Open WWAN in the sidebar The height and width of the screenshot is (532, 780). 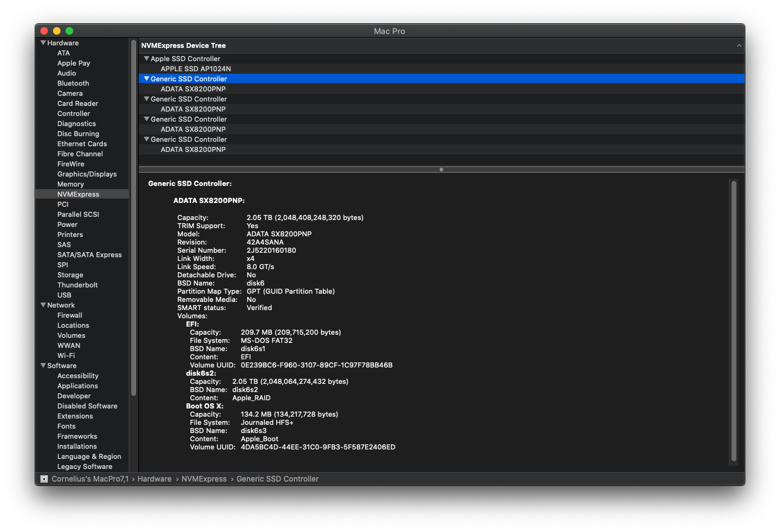tap(69, 345)
